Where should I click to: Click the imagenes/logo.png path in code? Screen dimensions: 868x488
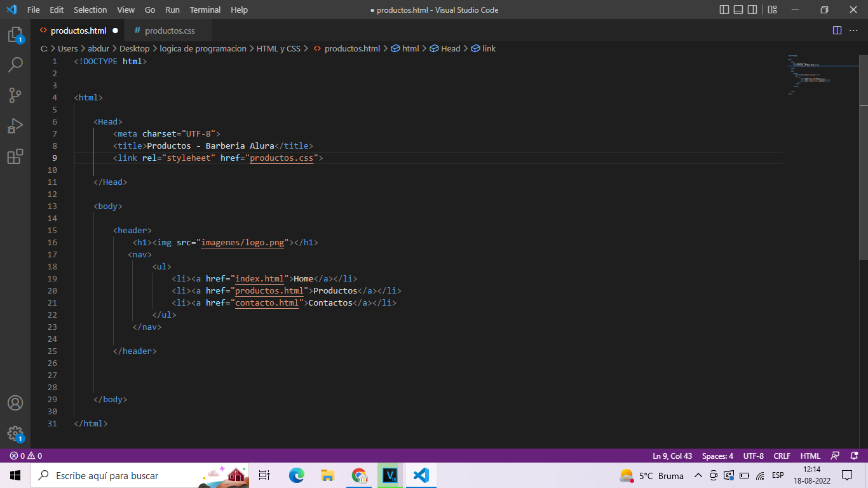[243, 242]
